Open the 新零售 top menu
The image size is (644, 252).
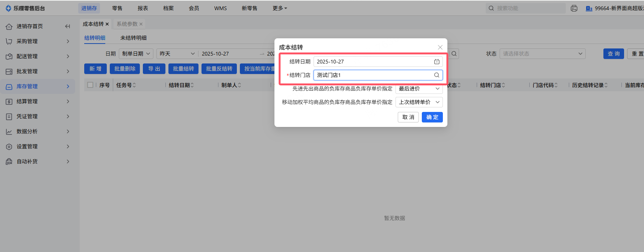coord(250,8)
